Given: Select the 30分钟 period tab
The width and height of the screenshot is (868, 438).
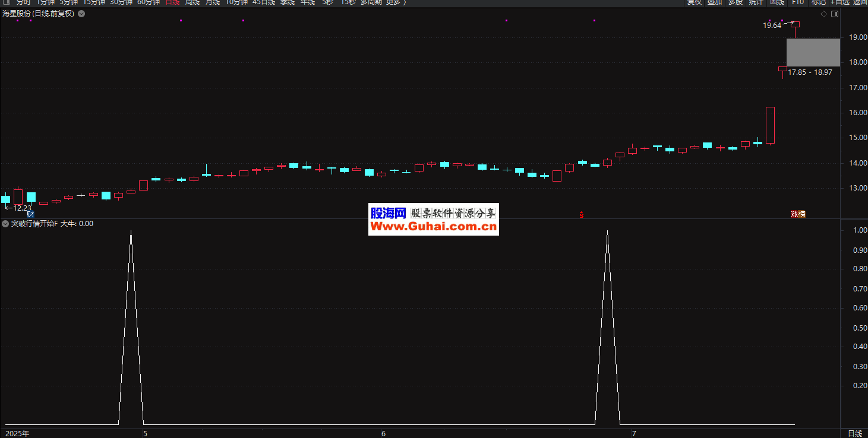Looking at the screenshot, I should tap(121, 2).
